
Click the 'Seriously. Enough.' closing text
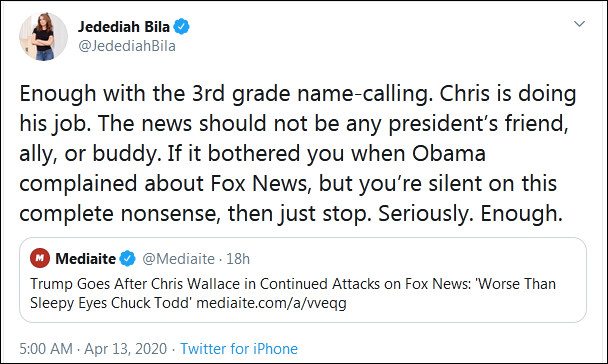[x=470, y=214]
